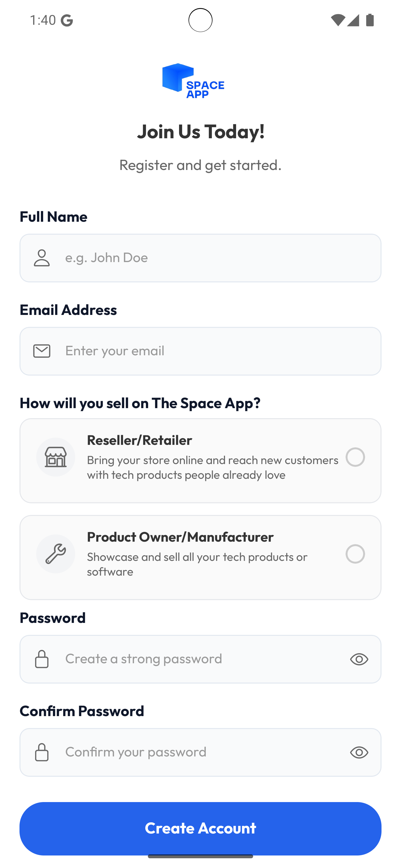Image resolution: width=401 pixels, height=868 pixels.
Task: Tap the battery icon in status bar
Action: point(370,20)
